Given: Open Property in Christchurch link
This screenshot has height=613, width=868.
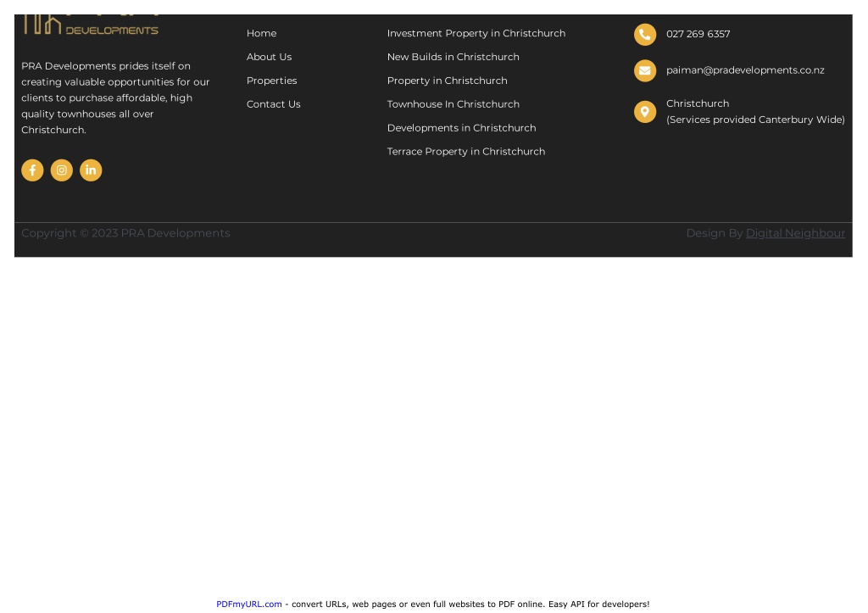Looking at the screenshot, I should 447,81.
